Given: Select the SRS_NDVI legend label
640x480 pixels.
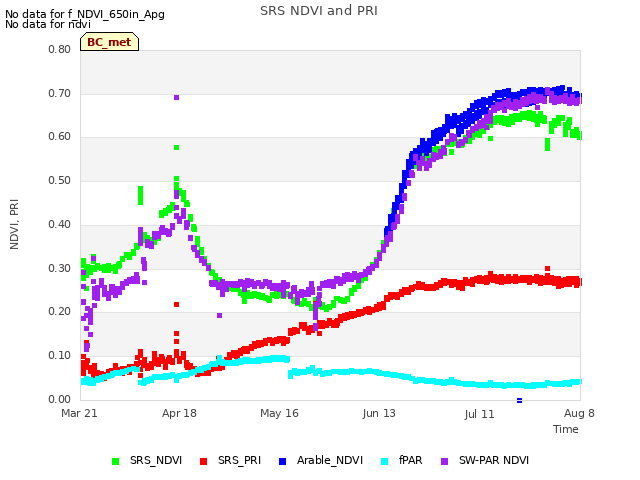Looking at the screenshot, I should click(x=156, y=460).
